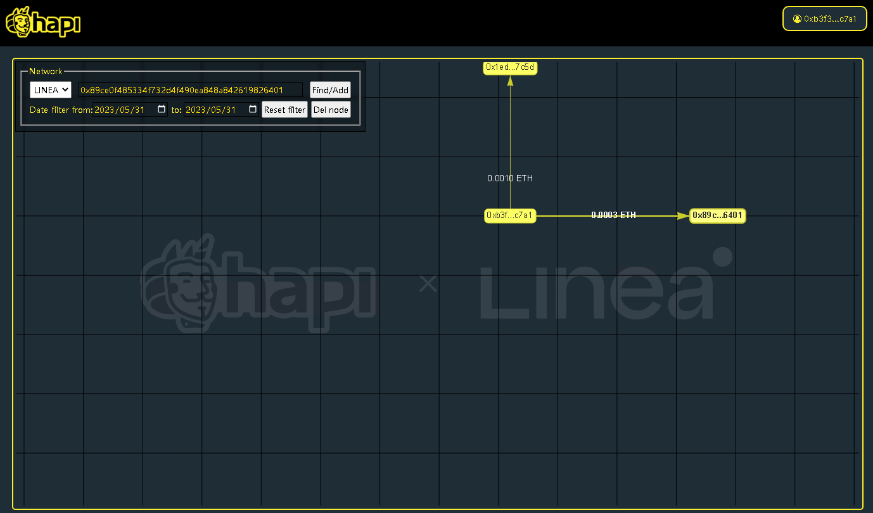Image resolution: width=873 pixels, height=513 pixels.
Task: Open wallet account 0xb3f3...c7a1 button
Action: (825, 19)
